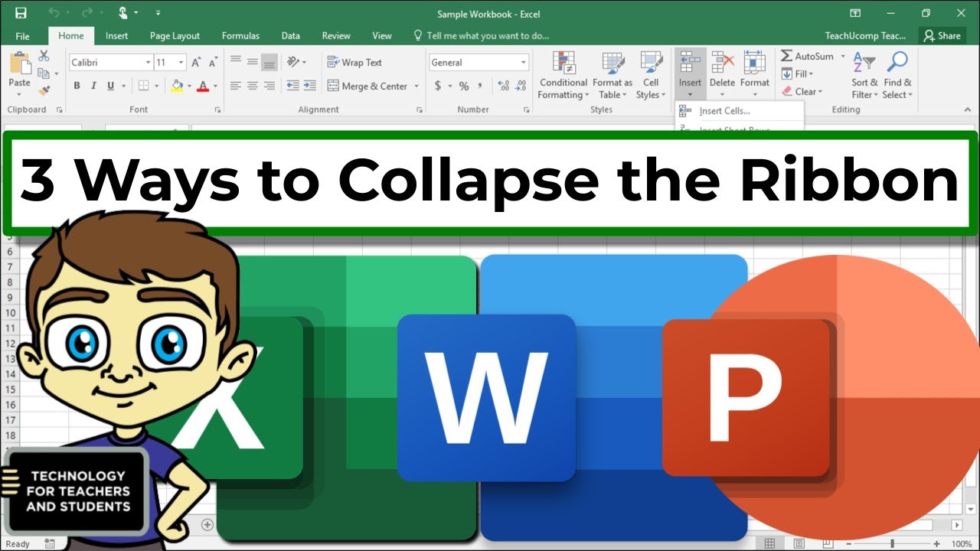
Task: Open Format as Table gallery
Action: (612, 75)
